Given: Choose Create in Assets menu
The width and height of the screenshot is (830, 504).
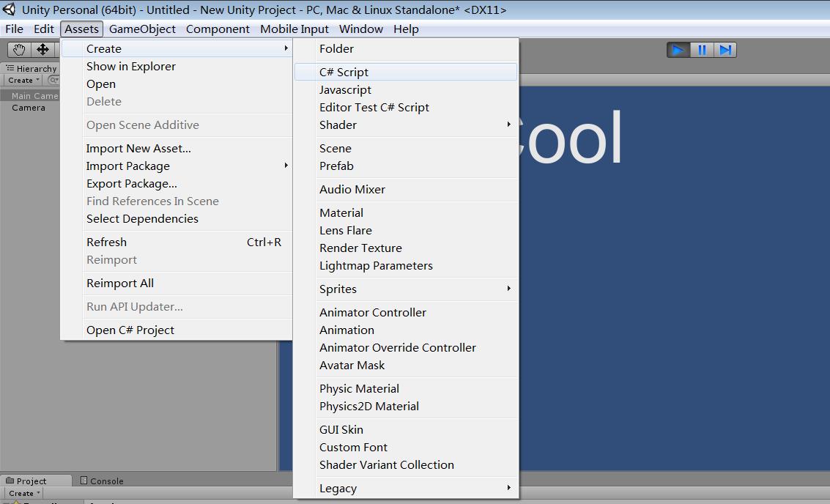Looking at the screenshot, I should 177,48.
